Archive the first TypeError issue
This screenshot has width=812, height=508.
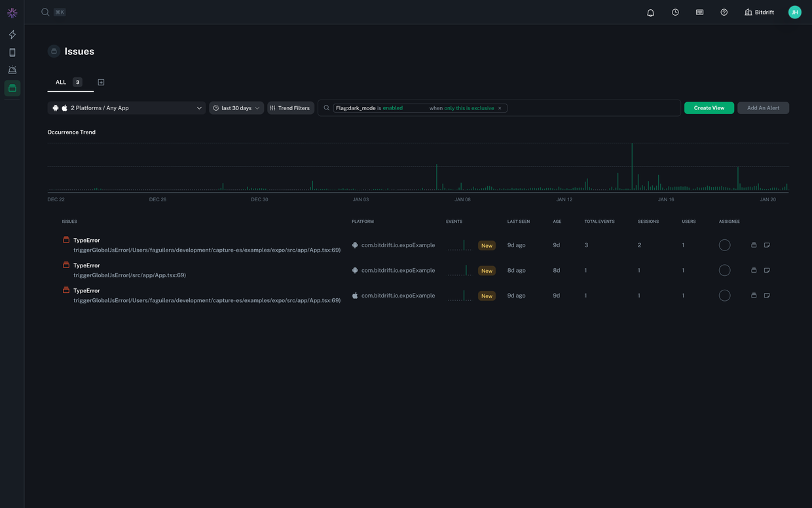point(754,245)
